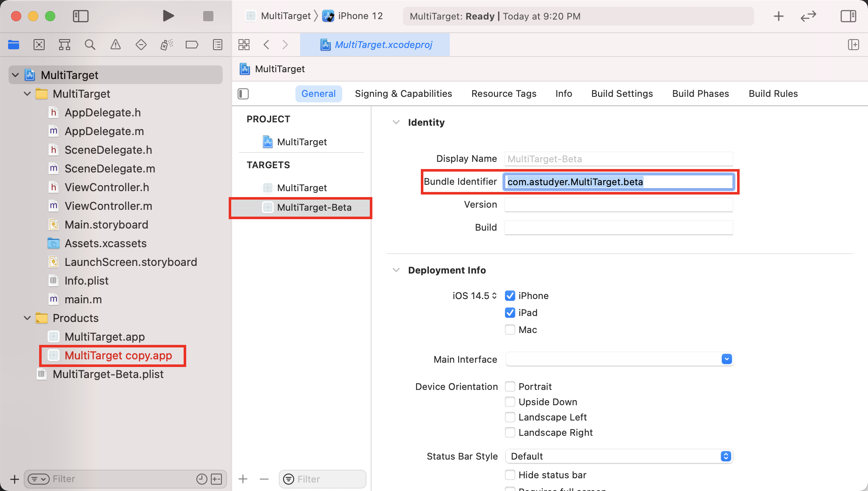
Task: Collapse the Deployment Info section
Action: 396,270
